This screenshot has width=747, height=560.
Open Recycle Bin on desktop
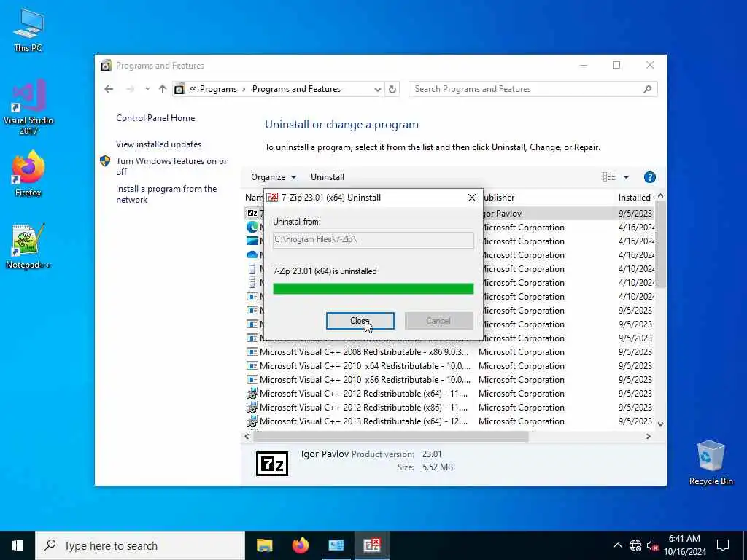[711, 463]
